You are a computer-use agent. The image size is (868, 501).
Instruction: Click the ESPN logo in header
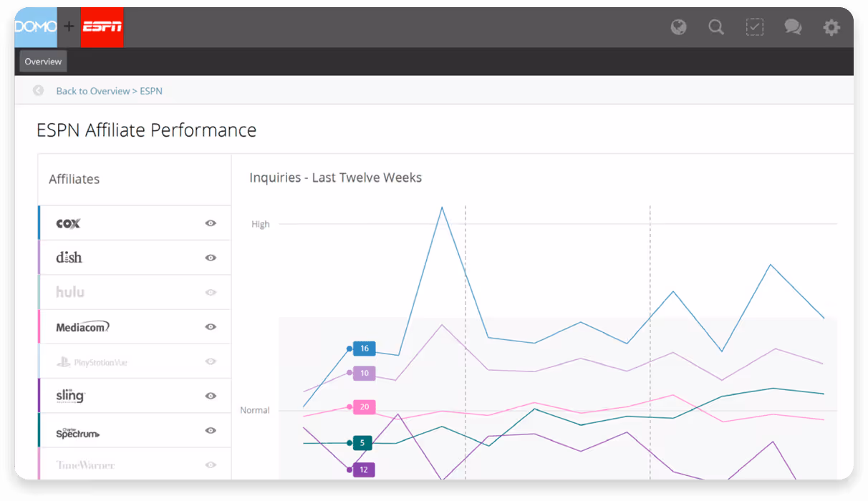click(x=102, y=27)
